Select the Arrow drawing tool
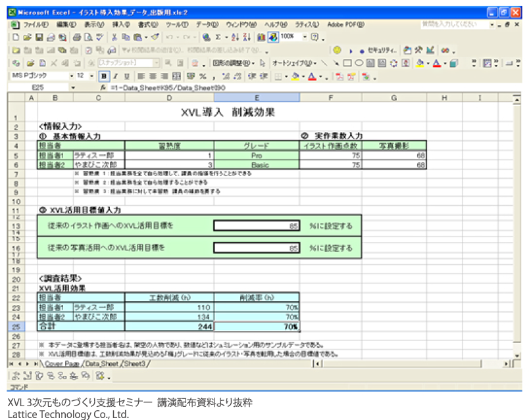 [336, 63]
